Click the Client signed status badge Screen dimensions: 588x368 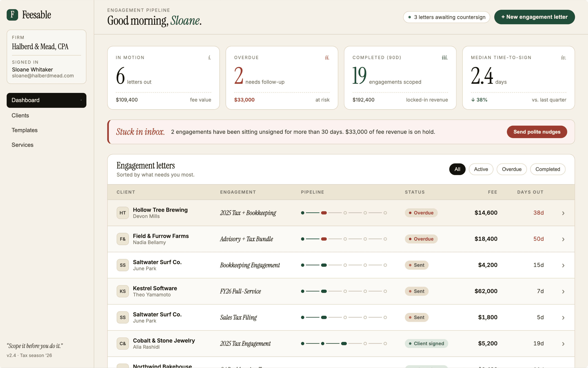tap(427, 344)
